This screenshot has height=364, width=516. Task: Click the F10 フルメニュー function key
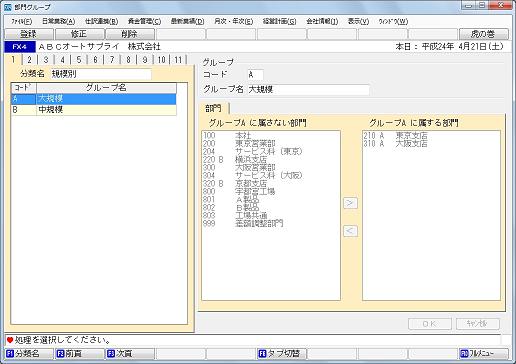tap(484, 353)
